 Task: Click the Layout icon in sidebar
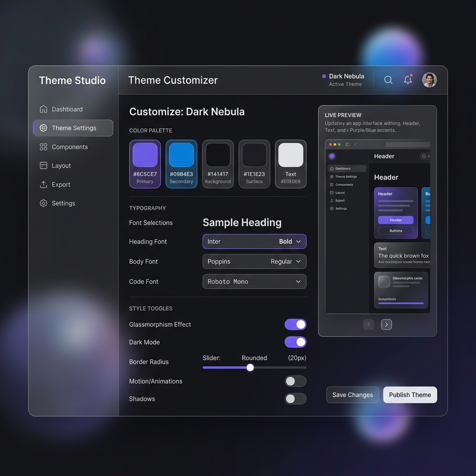pos(44,165)
